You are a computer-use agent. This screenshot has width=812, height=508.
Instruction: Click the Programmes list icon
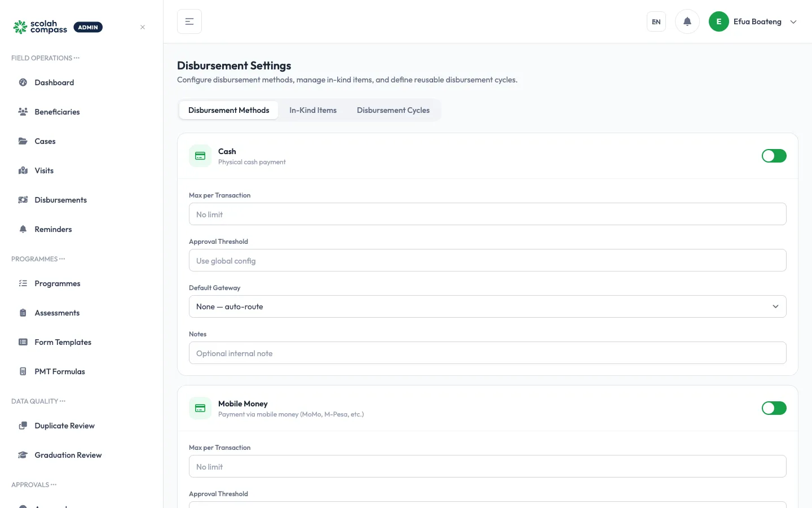[x=23, y=283]
